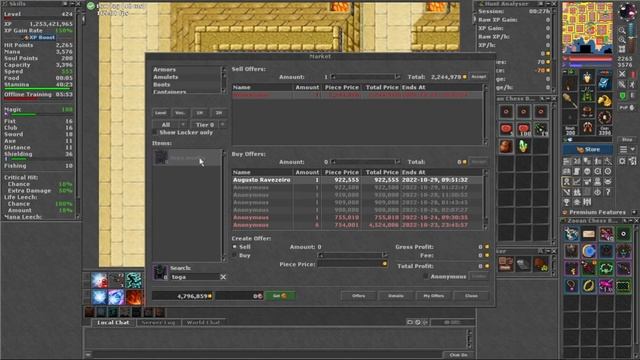The width and height of the screenshot is (640, 360).
Task: Click the XP Boost button in Skills
Action: pos(39,37)
